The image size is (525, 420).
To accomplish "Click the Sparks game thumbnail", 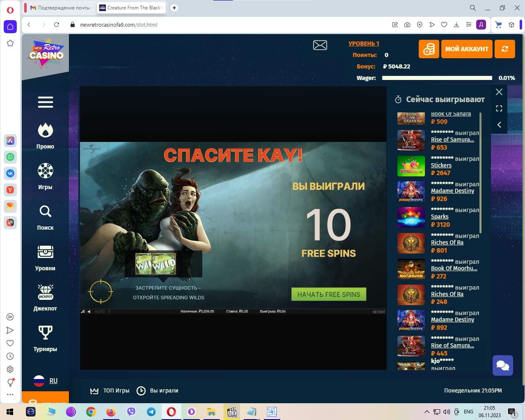I will coord(411,217).
